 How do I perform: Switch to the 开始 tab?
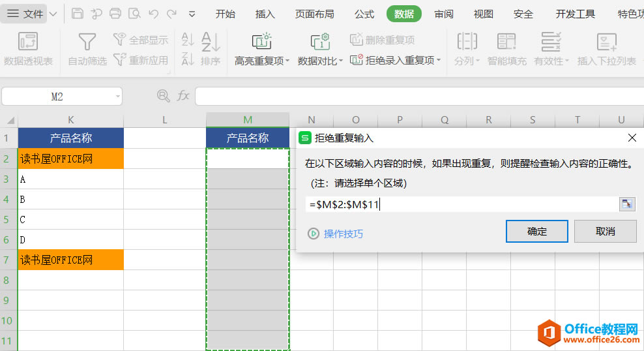point(225,14)
